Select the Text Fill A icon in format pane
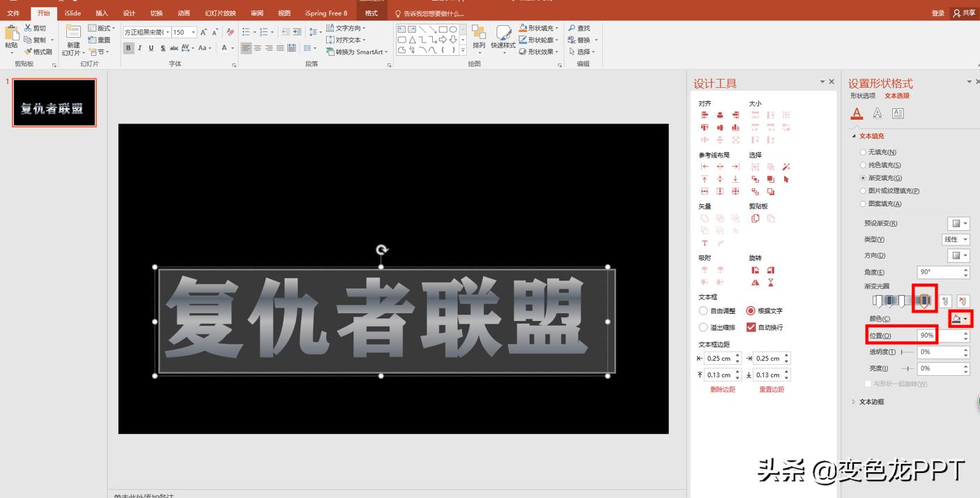Screen dimensions: 980x498 tap(857, 113)
